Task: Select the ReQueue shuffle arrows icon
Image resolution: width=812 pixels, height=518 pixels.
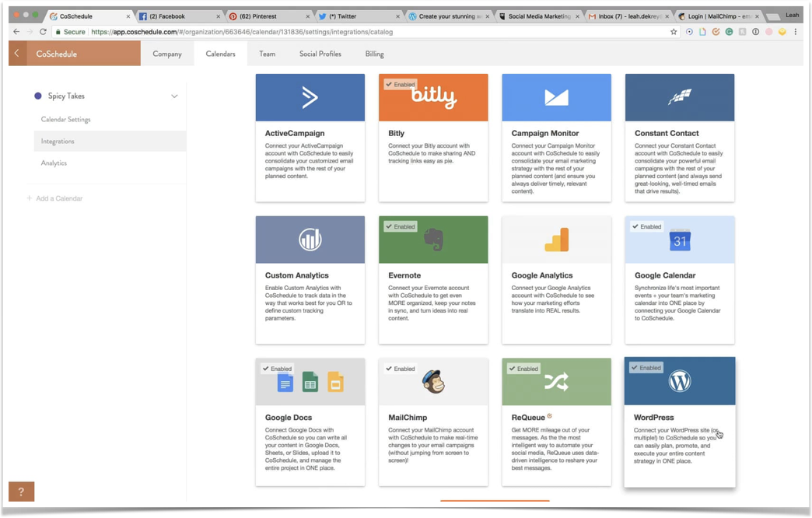Action: click(556, 382)
